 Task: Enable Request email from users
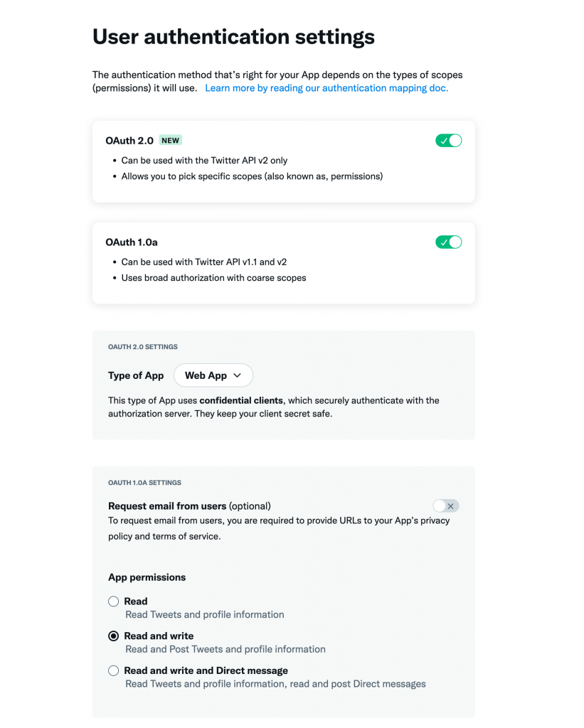446,505
